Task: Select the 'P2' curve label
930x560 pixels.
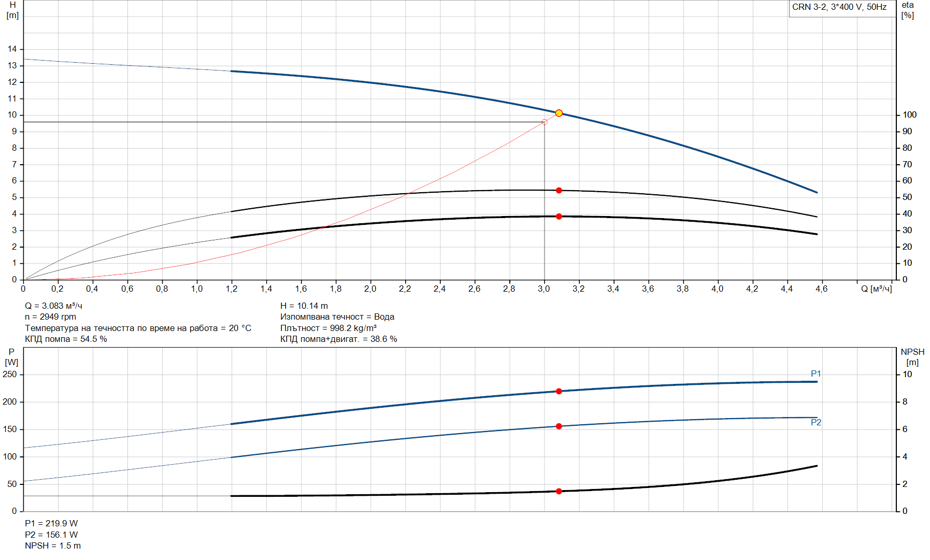Action: 815,422
